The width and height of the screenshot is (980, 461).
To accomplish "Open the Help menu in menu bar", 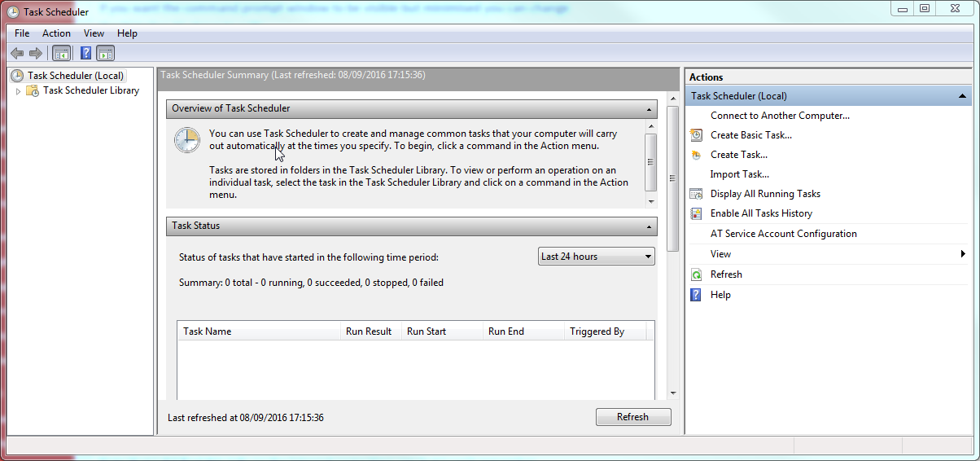I will pos(127,33).
